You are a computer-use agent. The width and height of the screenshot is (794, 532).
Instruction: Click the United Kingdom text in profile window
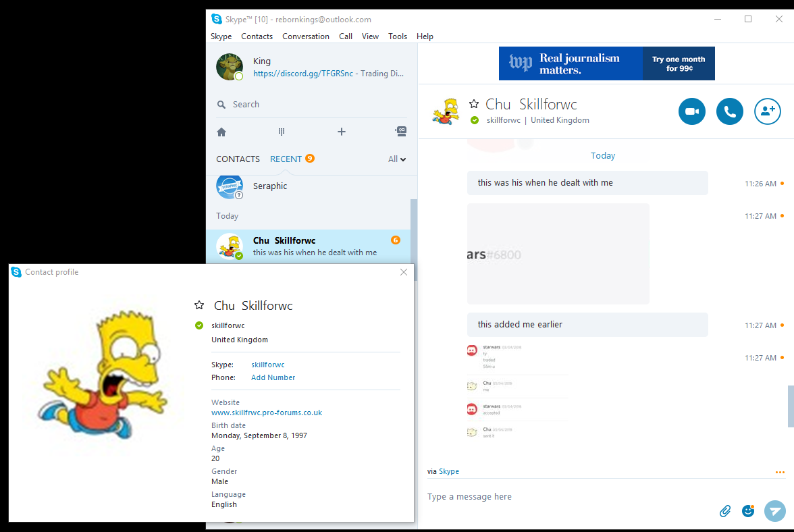[x=240, y=340]
